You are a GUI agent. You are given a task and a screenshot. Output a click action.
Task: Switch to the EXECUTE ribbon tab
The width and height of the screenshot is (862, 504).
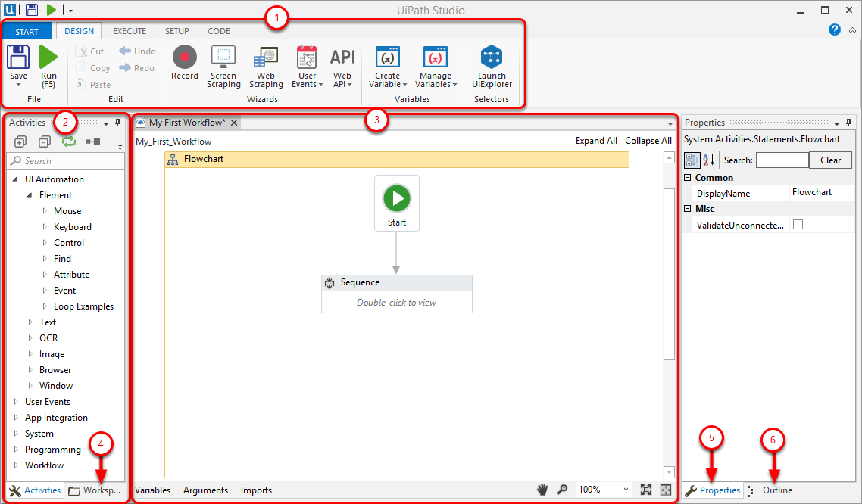(x=130, y=31)
